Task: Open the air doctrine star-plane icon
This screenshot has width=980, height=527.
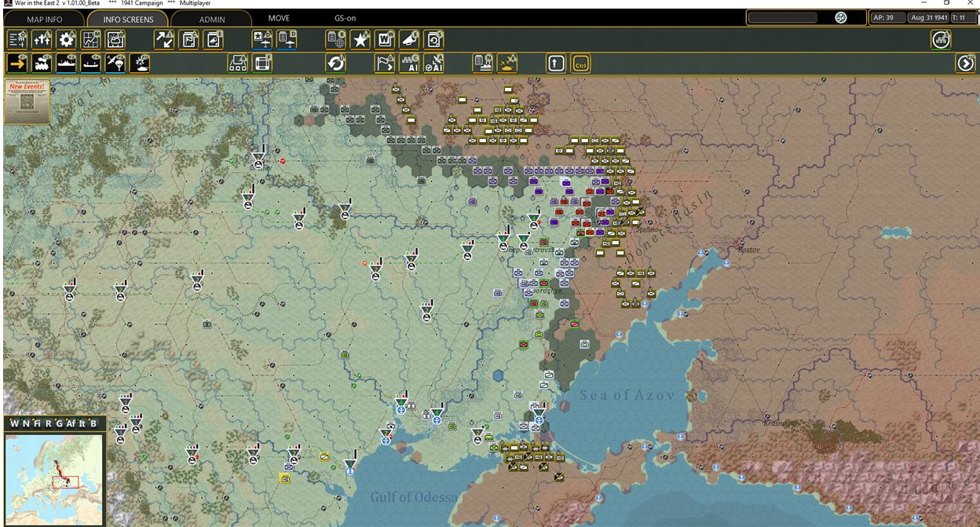Action: click(x=261, y=39)
